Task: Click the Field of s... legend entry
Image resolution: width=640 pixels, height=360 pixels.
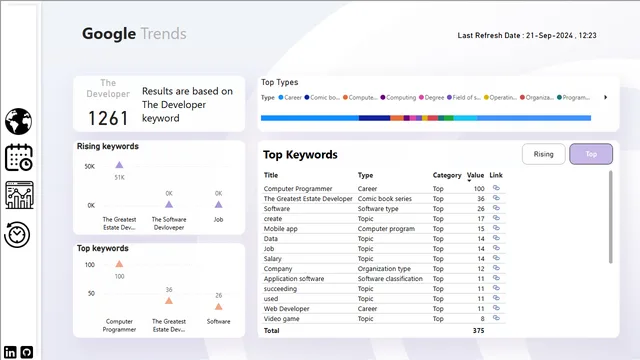Action: pyautogui.click(x=464, y=98)
